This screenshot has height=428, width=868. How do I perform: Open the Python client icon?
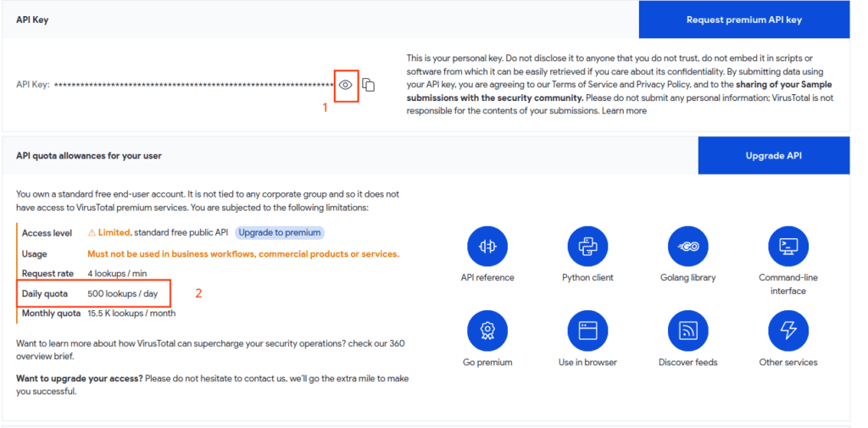point(587,247)
